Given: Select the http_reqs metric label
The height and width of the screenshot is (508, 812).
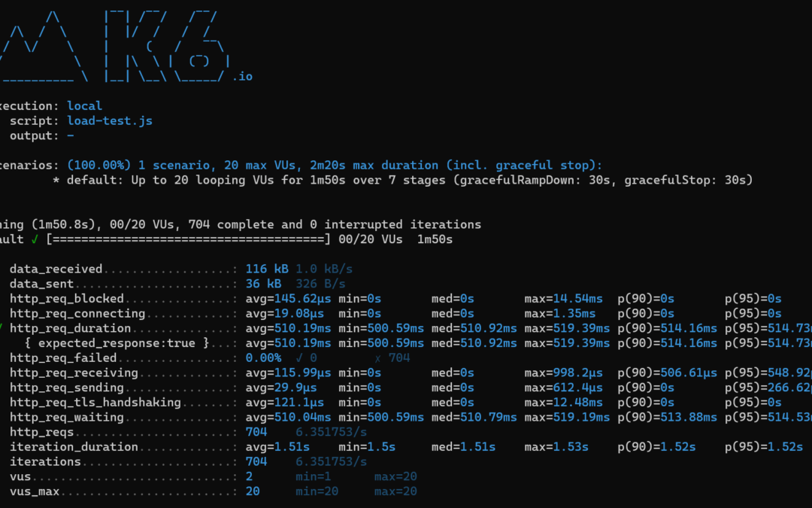Looking at the screenshot, I should (38, 432).
